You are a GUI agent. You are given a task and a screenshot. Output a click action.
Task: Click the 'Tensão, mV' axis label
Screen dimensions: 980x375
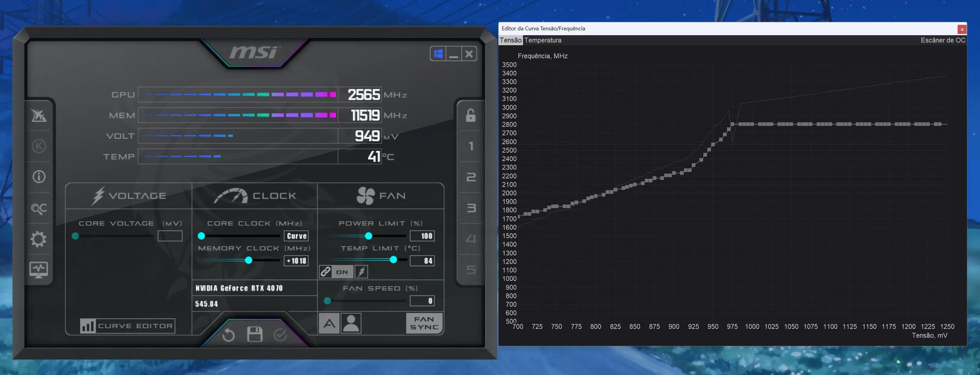[x=929, y=335]
